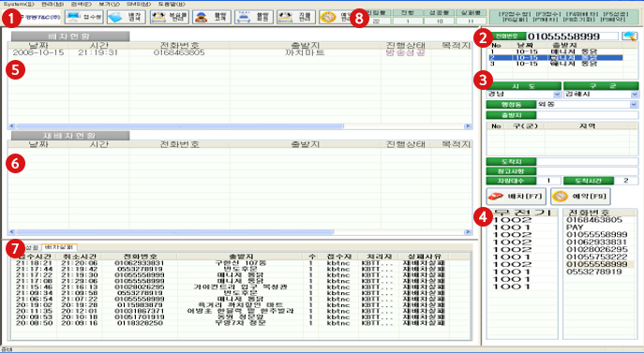644x353 pixels.
Task: Click the 무전기 column header
Action: pos(522,213)
